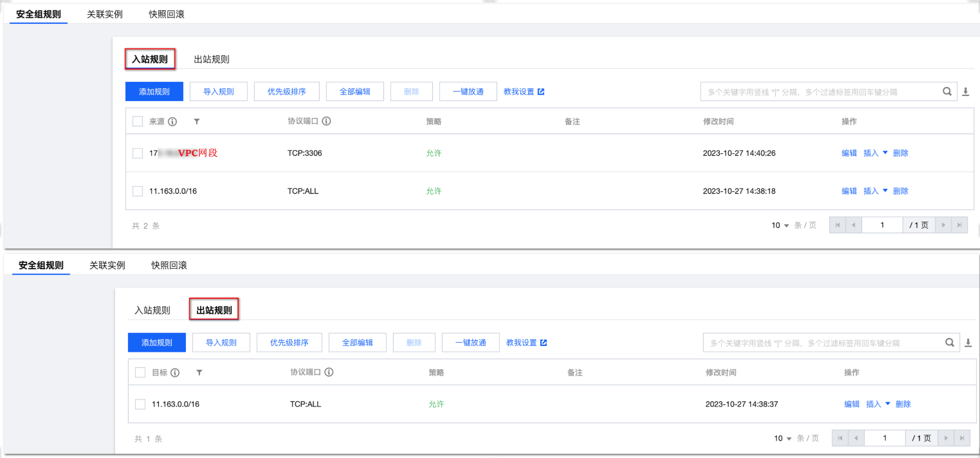
Task: Open 关联实例 tab at the top
Action: click(105, 14)
